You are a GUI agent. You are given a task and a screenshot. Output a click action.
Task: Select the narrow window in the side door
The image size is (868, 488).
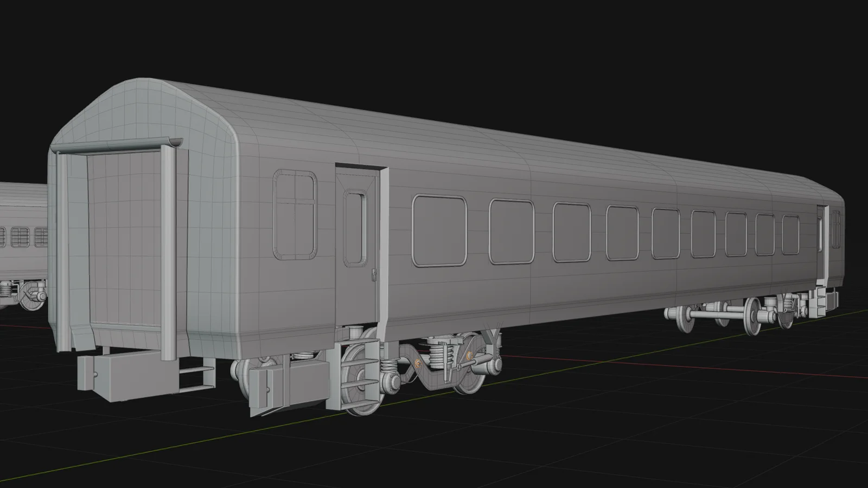pyautogui.click(x=355, y=228)
